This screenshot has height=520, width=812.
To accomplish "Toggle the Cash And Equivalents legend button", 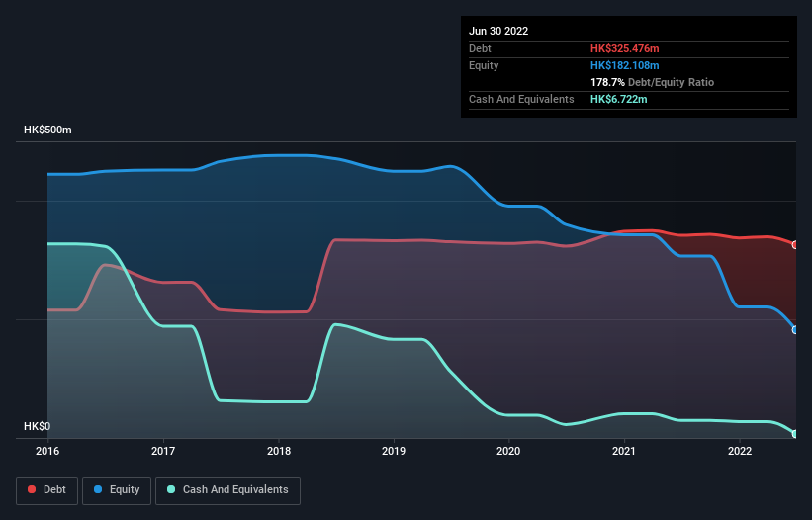I will point(227,490).
